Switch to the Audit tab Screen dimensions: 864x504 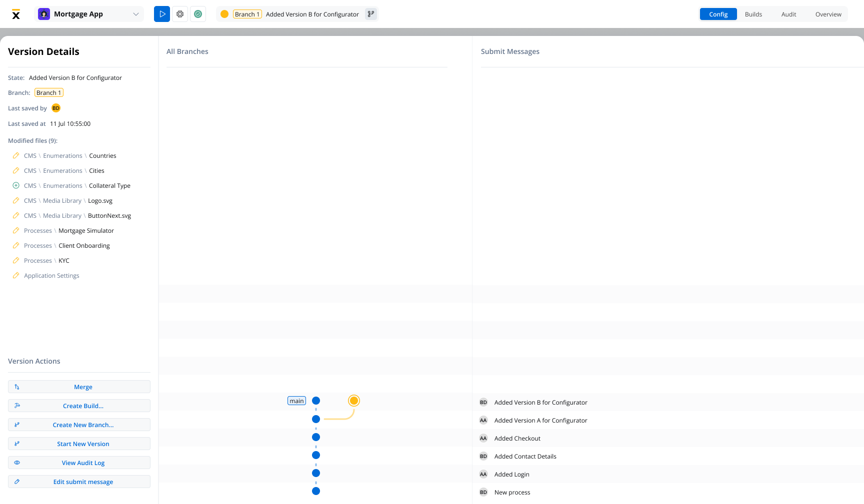coord(788,14)
